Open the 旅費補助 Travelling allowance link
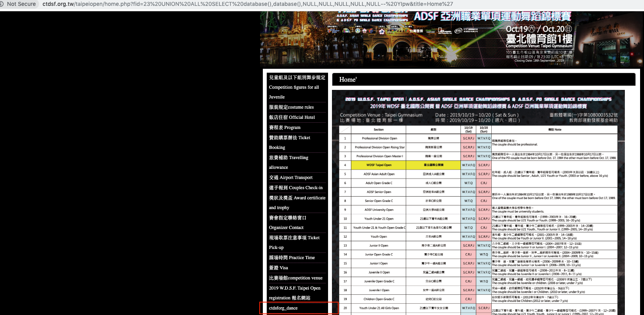 [289, 163]
